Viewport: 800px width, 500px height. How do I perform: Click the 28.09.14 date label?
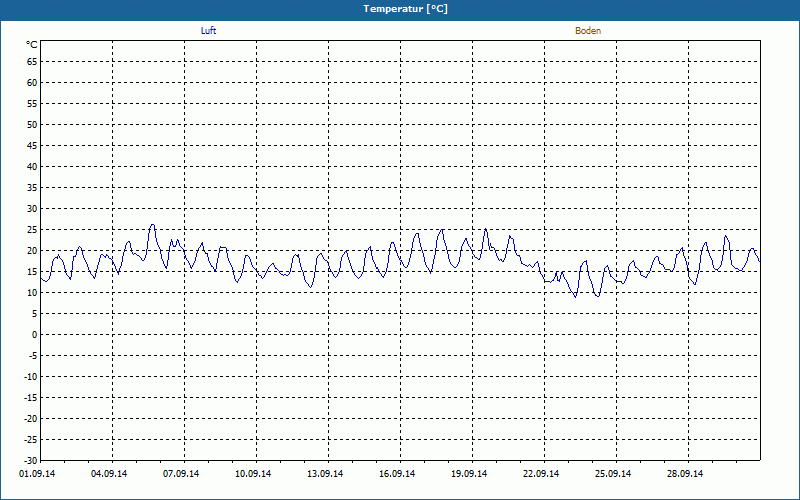(684, 474)
